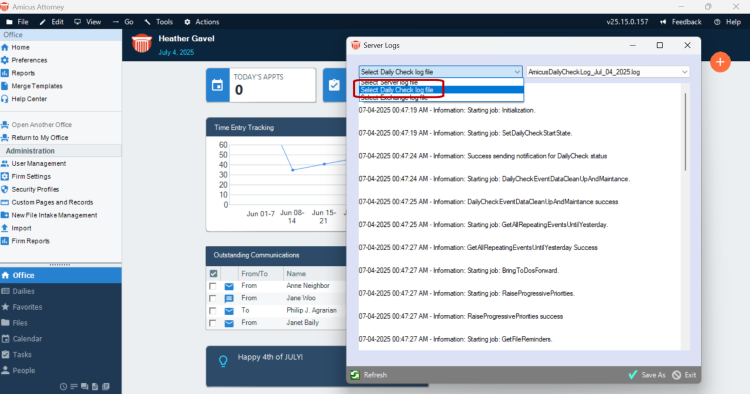
Task: Switch to the Calendar module
Action: (x=61, y=339)
